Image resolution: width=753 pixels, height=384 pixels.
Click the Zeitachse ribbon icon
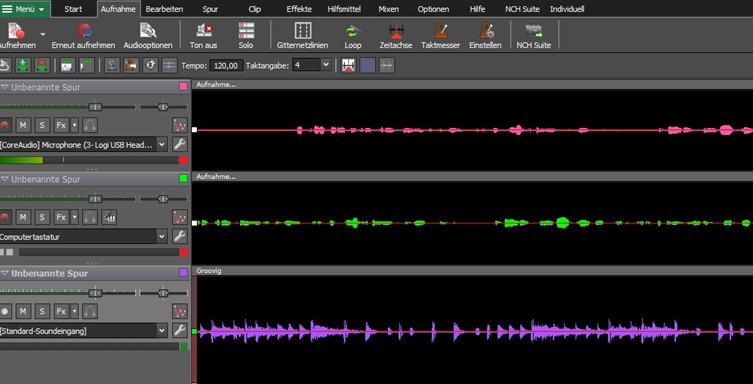396,36
